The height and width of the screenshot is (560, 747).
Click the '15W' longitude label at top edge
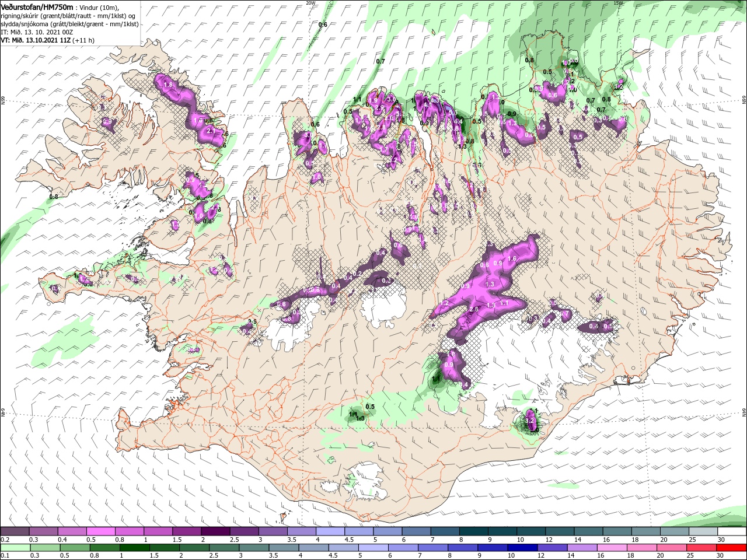619,2
